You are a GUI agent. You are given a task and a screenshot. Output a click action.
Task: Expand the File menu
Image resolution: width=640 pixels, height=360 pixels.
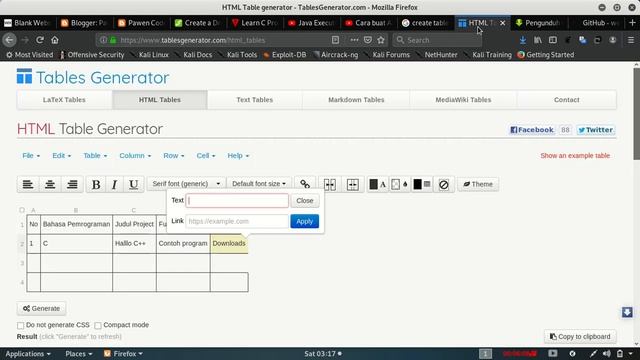point(31,156)
